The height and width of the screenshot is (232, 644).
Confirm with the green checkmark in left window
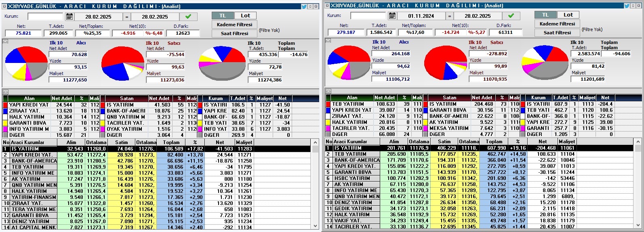188,17
